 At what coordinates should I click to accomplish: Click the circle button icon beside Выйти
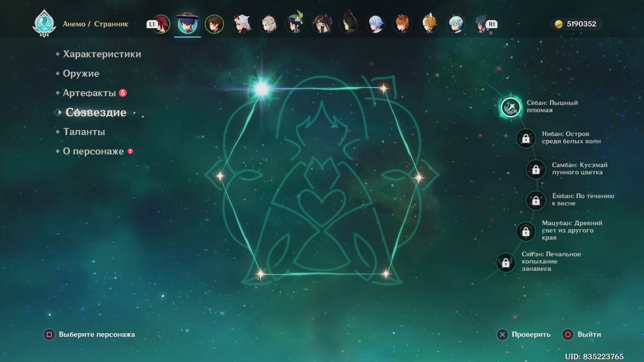click(x=568, y=335)
